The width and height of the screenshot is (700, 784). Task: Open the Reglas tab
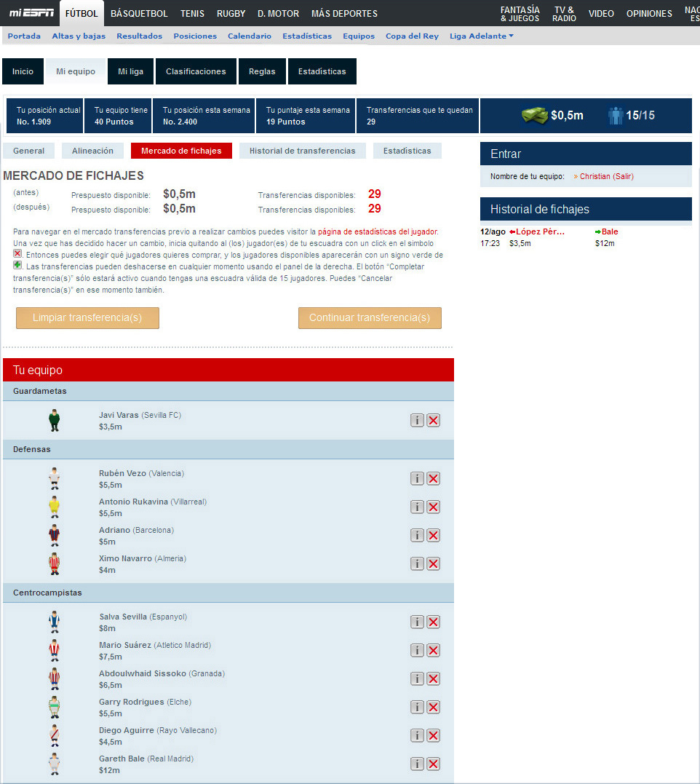pos(262,71)
